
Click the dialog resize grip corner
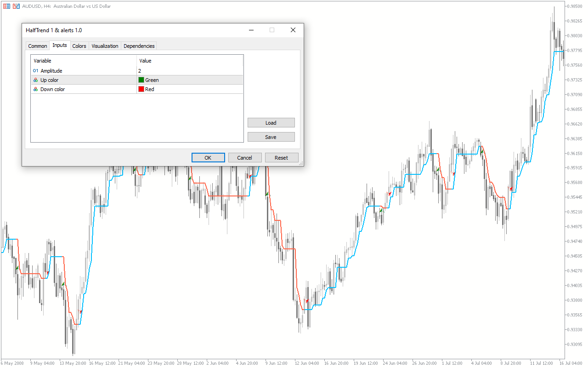point(301,164)
